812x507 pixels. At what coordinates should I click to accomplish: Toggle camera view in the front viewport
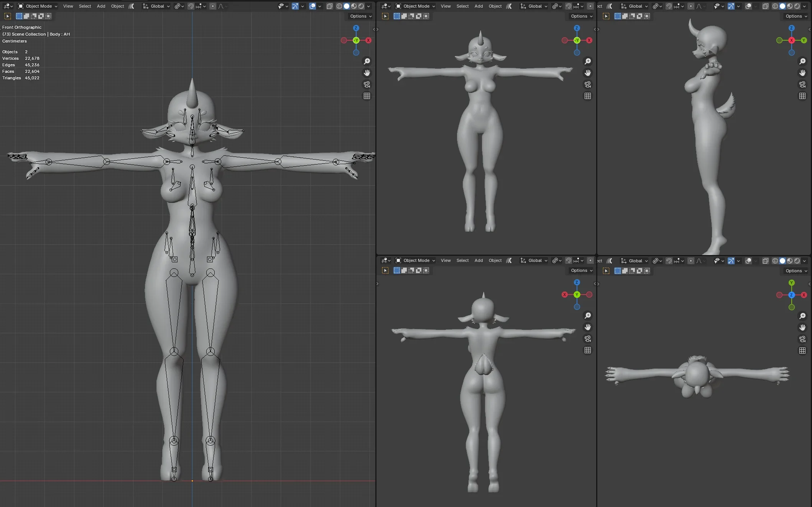click(x=367, y=84)
